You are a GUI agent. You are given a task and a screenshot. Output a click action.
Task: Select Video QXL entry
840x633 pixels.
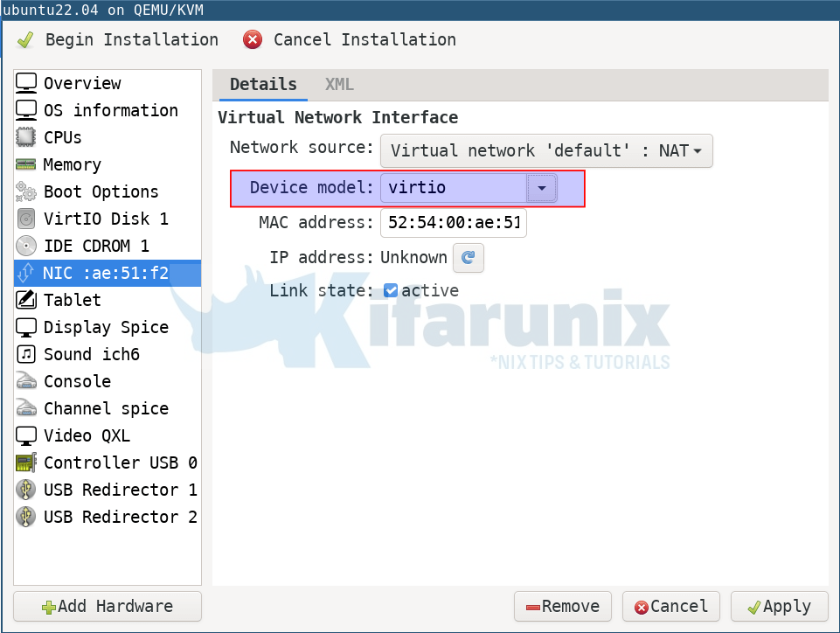[108, 435]
